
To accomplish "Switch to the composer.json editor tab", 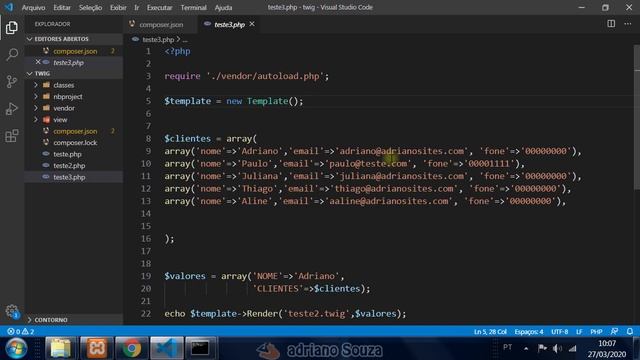I will (x=161, y=24).
